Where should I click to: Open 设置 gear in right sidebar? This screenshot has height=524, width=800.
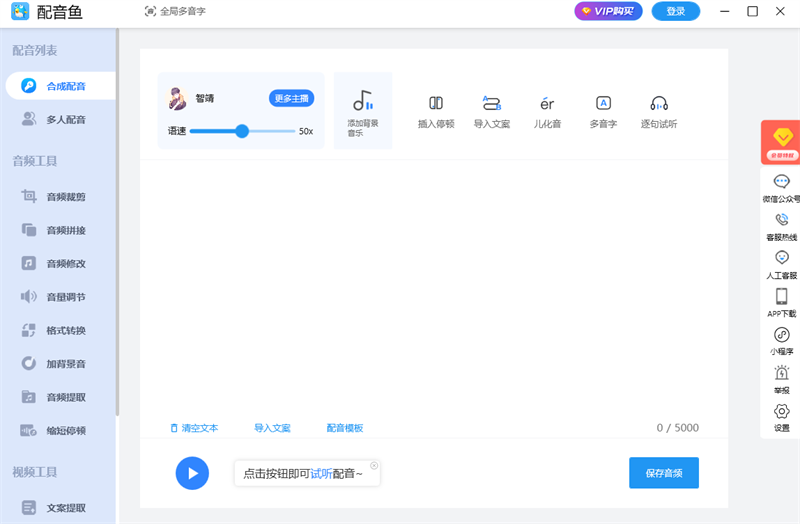point(782,411)
